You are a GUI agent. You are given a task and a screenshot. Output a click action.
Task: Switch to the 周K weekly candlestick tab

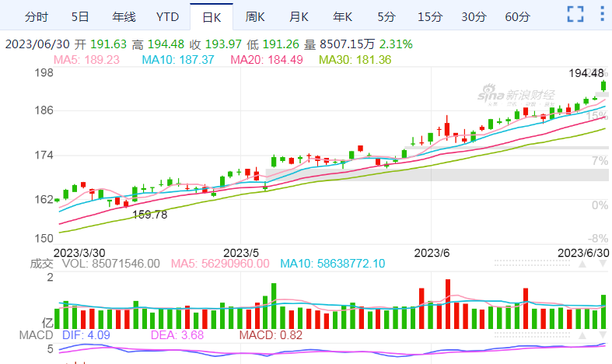(255, 17)
